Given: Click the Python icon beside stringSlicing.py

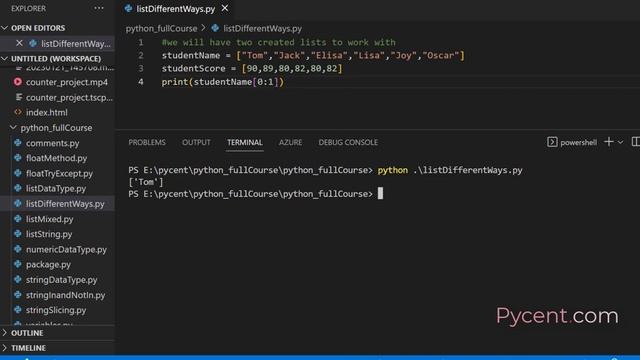Looking at the screenshot, I should point(18,310).
